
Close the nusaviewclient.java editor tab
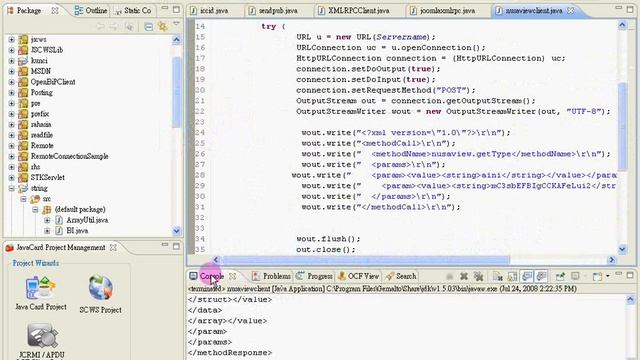point(571,11)
